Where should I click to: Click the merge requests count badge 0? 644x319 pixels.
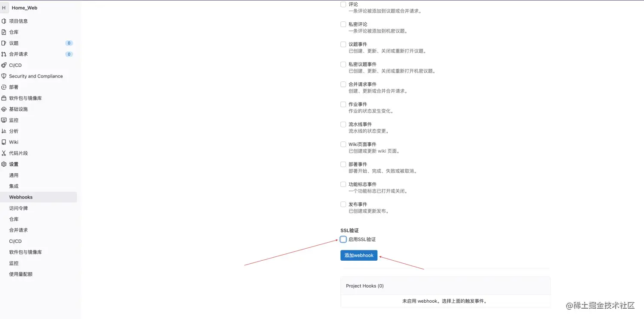pos(69,54)
